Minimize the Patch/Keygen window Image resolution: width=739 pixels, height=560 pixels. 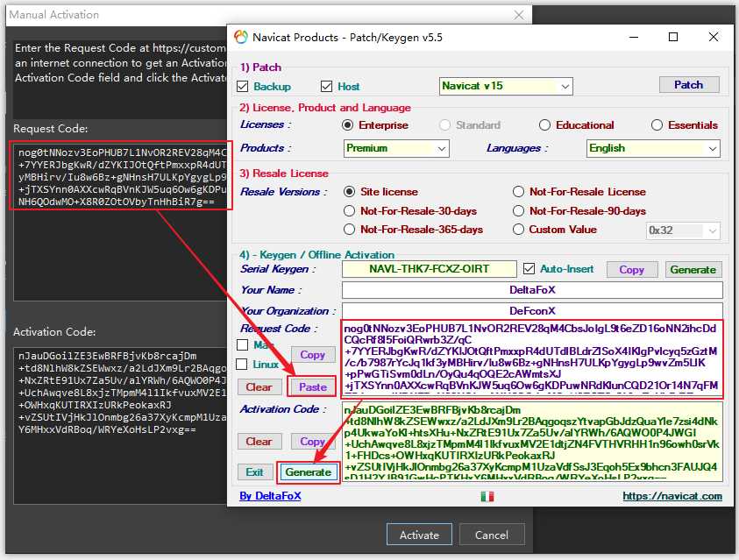(x=634, y=37)
